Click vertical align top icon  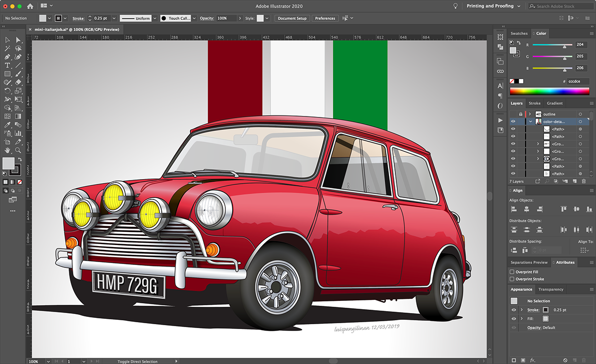(x=563, y=209)
